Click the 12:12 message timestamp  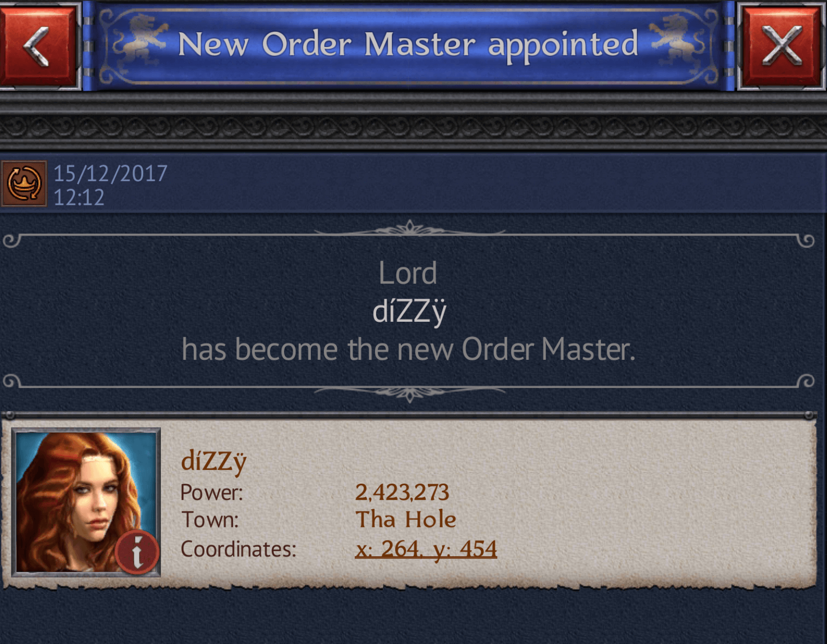pos(79,197)
